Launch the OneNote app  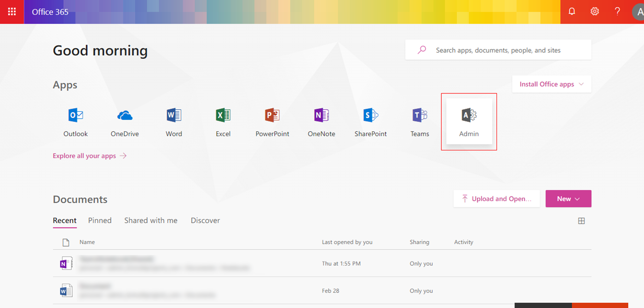tap(322, 123)
